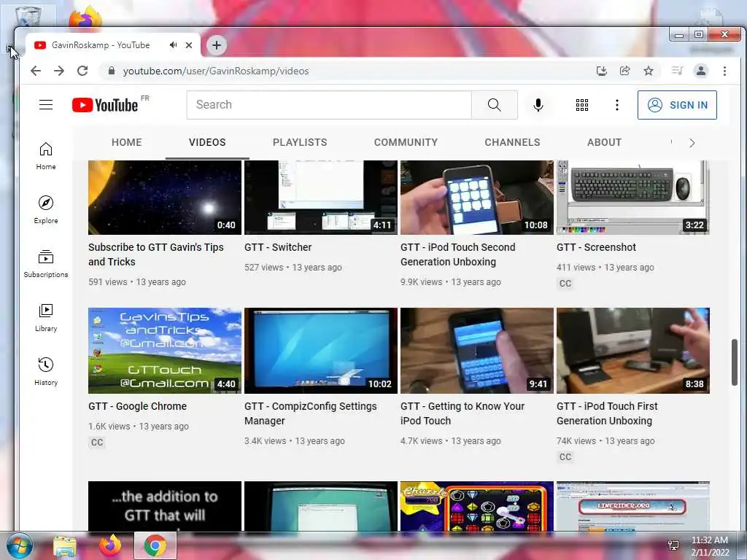
Task: Open 'GTT - iPod Touch First Generation Unboxing' title
Action: (607, 414)
